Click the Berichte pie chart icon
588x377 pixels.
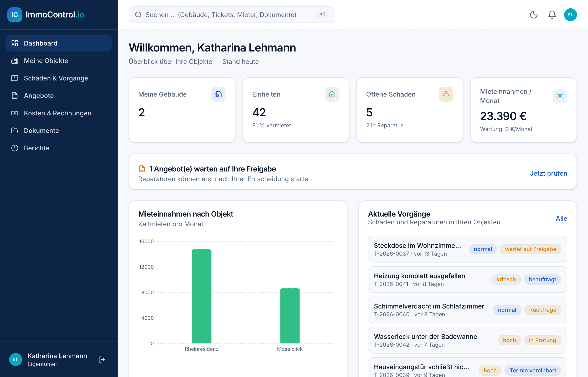click(x=15, y=148)
